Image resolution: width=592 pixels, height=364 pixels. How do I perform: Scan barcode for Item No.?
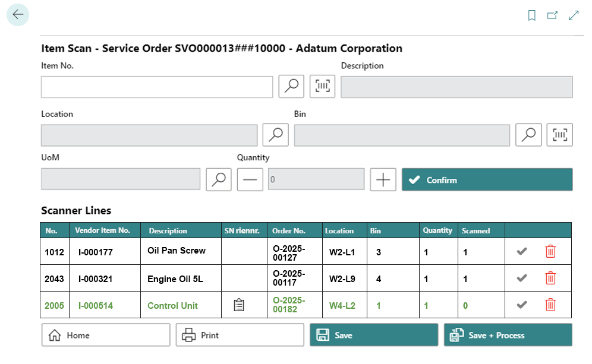(x=322, y=86)
